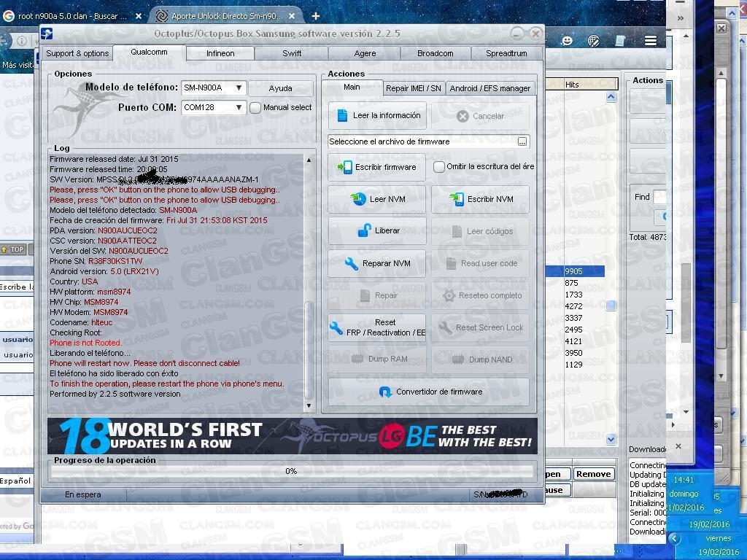Switch to the Broadcom tab

coord(436,53)
